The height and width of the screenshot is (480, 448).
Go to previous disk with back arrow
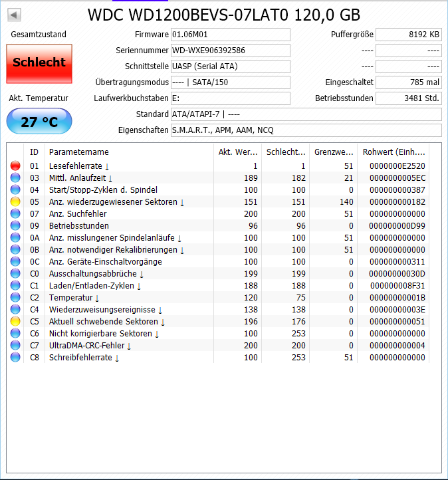coord(14,15)
